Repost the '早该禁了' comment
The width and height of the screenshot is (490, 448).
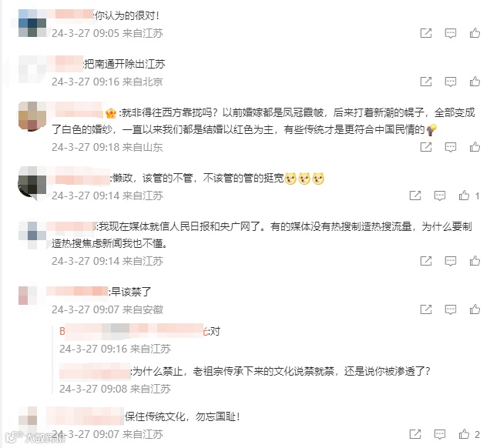(425, 309)
